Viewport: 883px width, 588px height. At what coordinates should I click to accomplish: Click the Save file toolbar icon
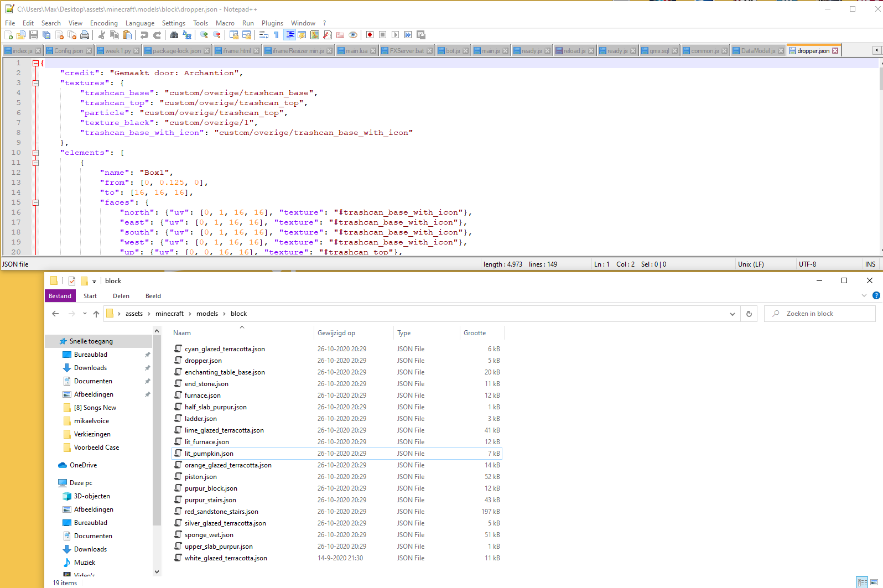click(34, 35)
